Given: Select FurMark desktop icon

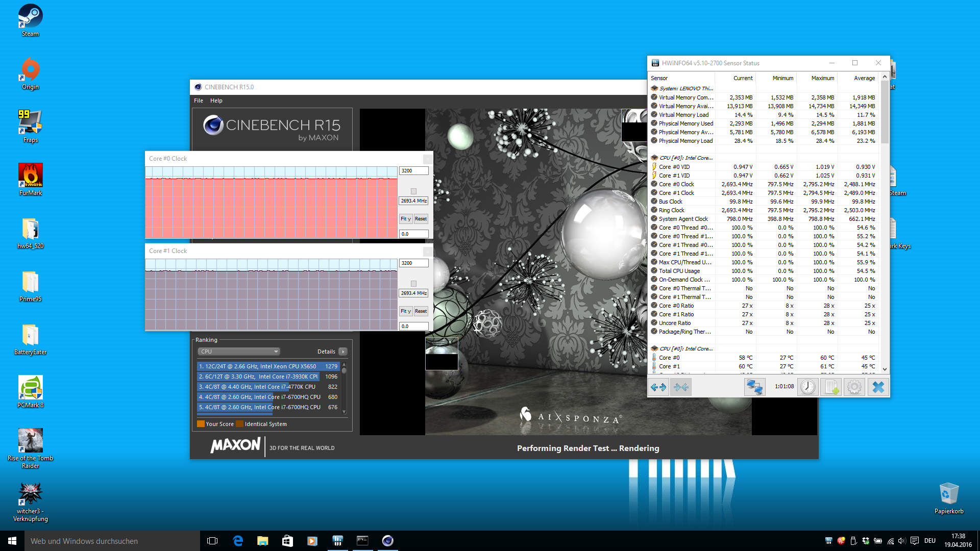Looking at the screenshot, I should (x=30, y=180).
